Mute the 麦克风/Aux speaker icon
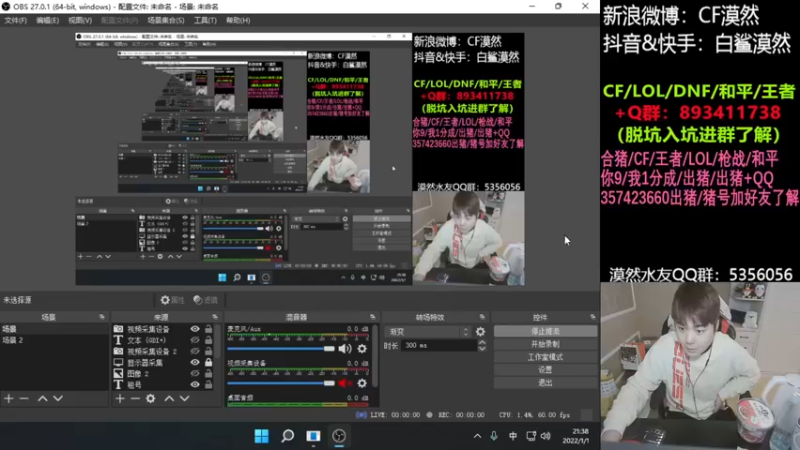Screen dimensions: 800x450 pyautogui.click(x=345, y=348)
